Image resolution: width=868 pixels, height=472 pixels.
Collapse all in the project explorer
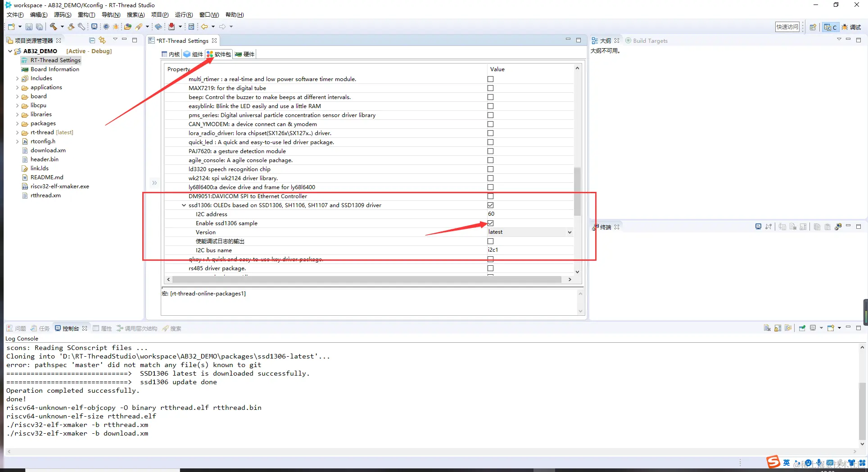(92, 40)
